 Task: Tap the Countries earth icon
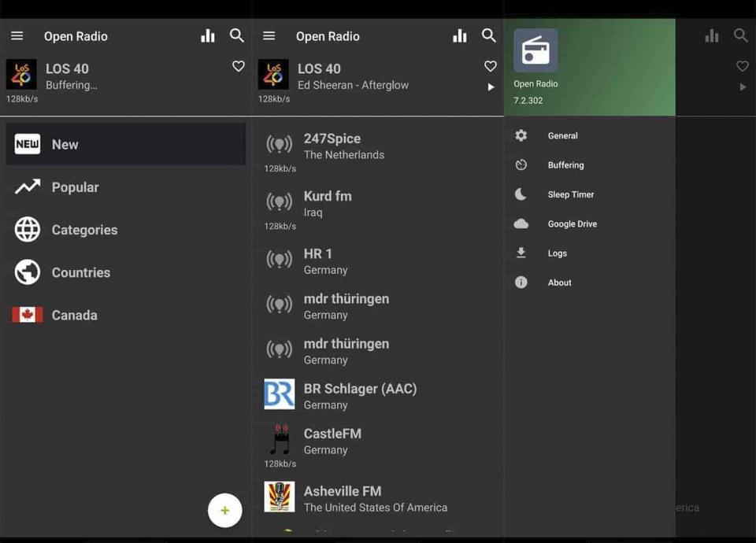28,272
